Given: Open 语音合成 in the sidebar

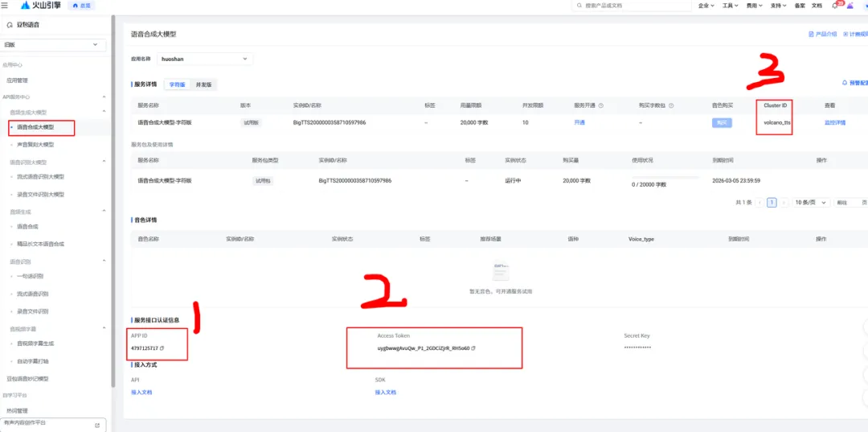Looking at the screenshot, I should [27, 226].
